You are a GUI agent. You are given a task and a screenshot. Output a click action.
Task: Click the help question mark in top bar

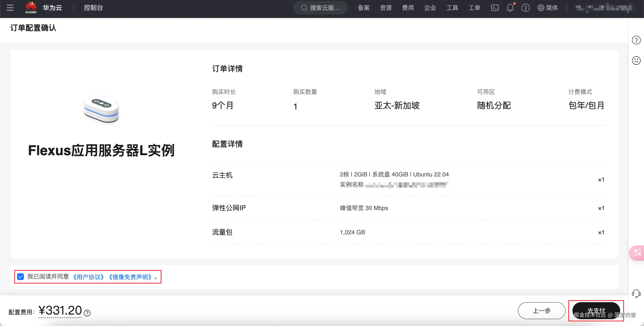[525, 8]
